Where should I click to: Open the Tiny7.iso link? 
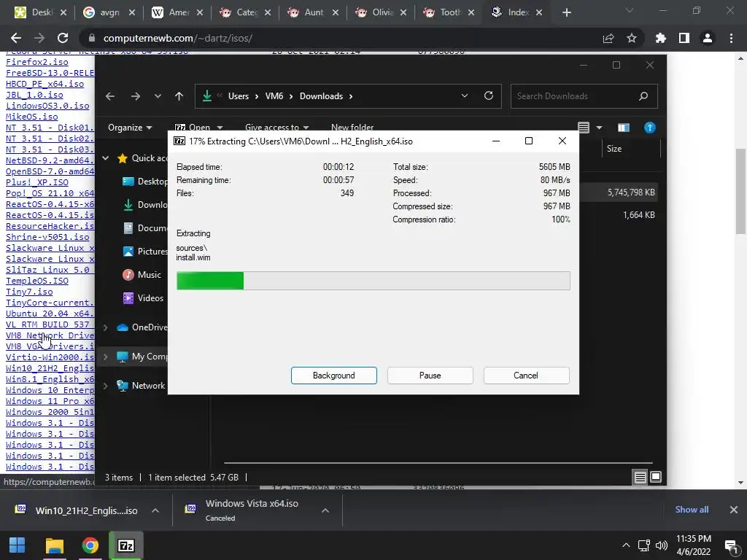(29, 292)
